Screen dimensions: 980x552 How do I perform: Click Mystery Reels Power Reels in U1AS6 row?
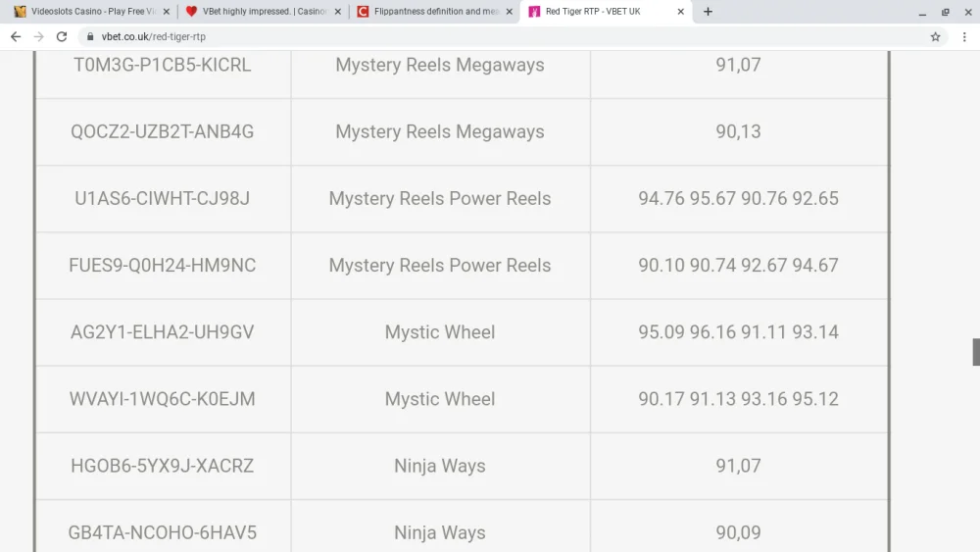(x=439, y=199)
